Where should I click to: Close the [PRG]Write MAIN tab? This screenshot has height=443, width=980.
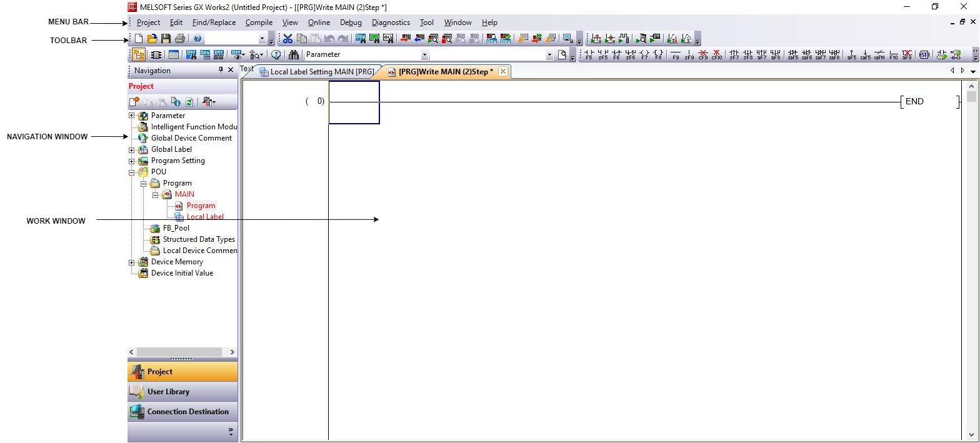pos(502,71)
